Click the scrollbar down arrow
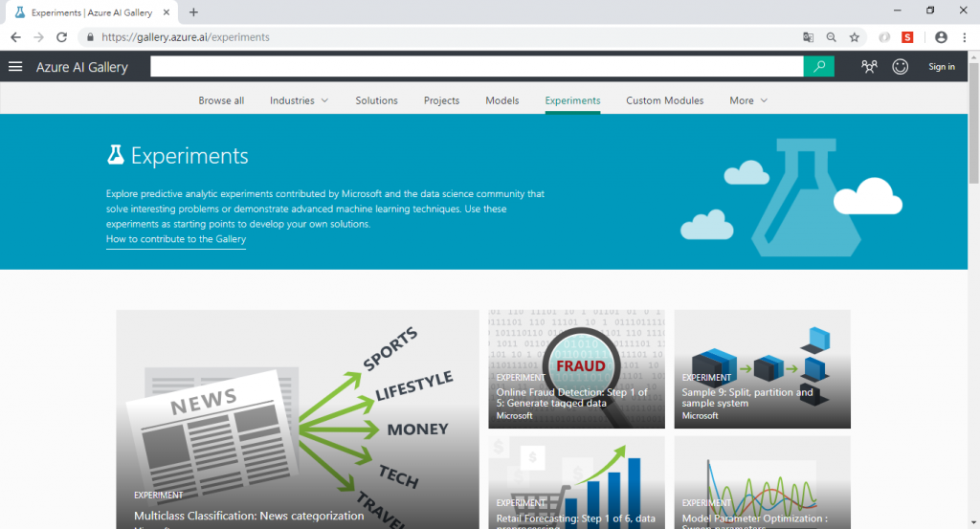 [x=973, y=522]
